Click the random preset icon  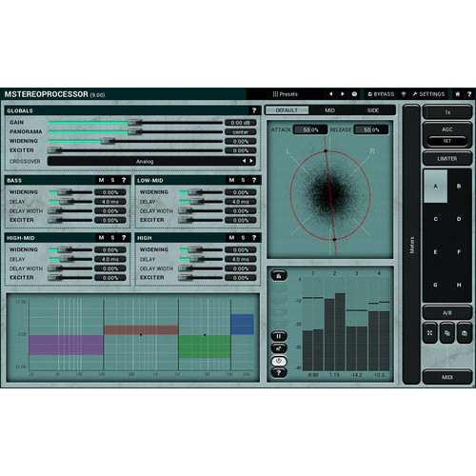(x=354, y=94)
